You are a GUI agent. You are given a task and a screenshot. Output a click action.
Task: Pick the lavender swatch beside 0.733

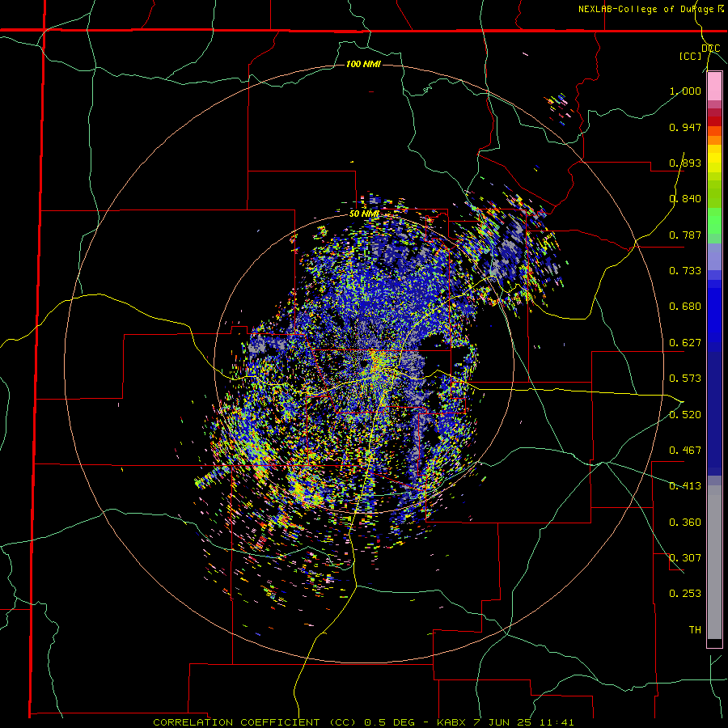[x=714, y=258]
